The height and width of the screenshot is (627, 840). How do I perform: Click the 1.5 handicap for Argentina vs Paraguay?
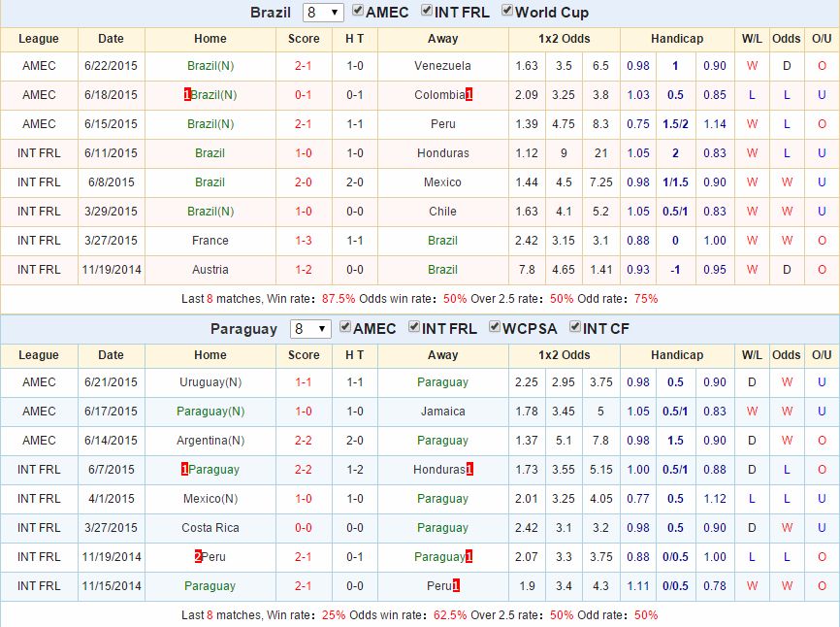coord(675,441)
